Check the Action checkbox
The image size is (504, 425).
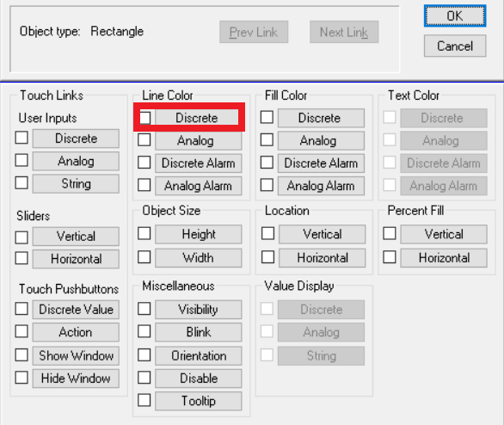22,331
